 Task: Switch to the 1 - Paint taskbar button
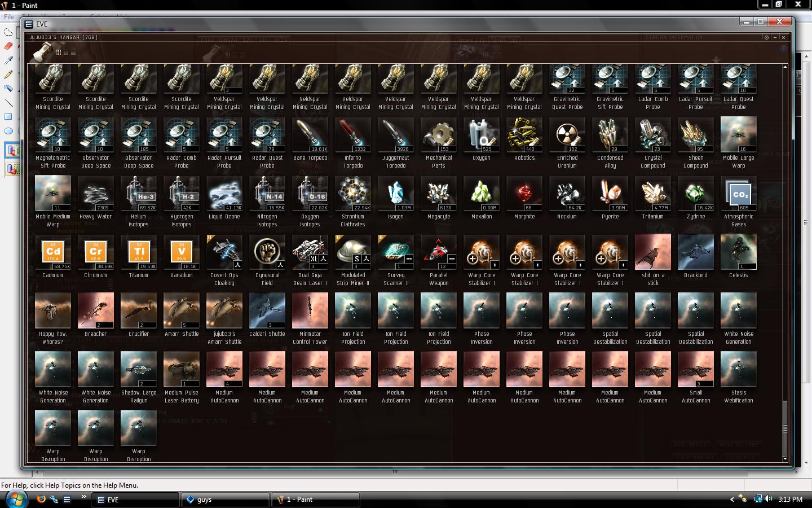tap(316, 500)
